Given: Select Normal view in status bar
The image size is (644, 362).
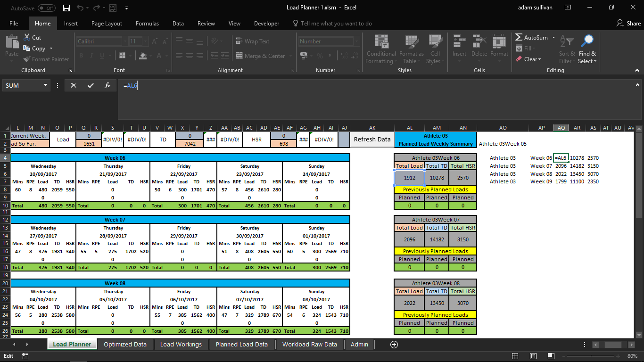Looking at the screenshot, I should click(515, 356).
